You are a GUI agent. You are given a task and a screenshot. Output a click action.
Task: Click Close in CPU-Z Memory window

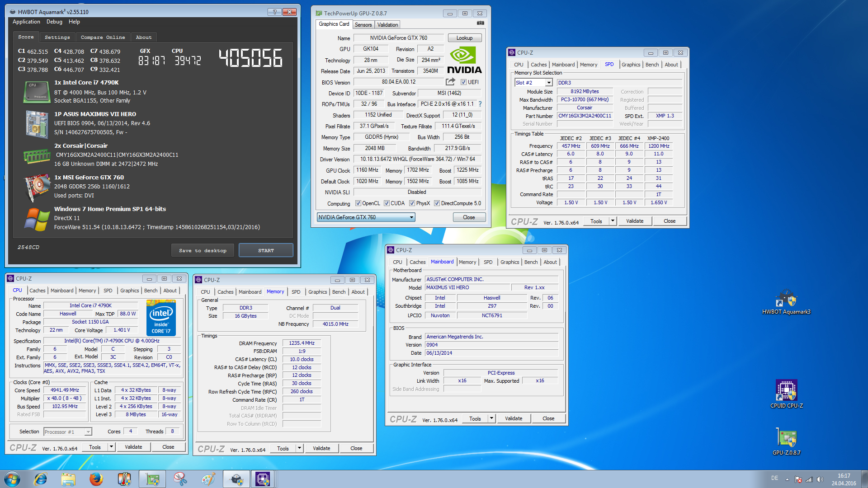tap(356, 448)
